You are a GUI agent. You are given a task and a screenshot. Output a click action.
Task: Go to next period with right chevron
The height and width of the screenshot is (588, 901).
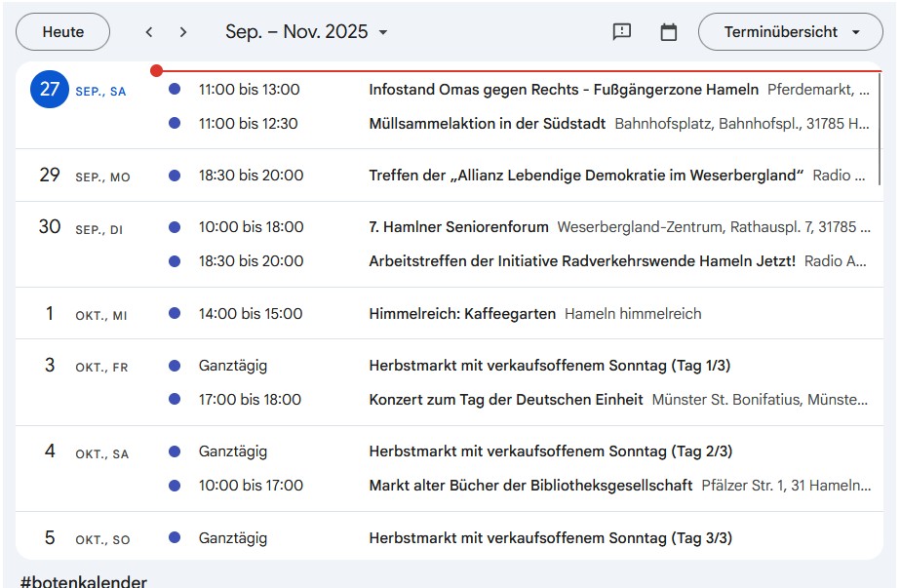[183, 32]
